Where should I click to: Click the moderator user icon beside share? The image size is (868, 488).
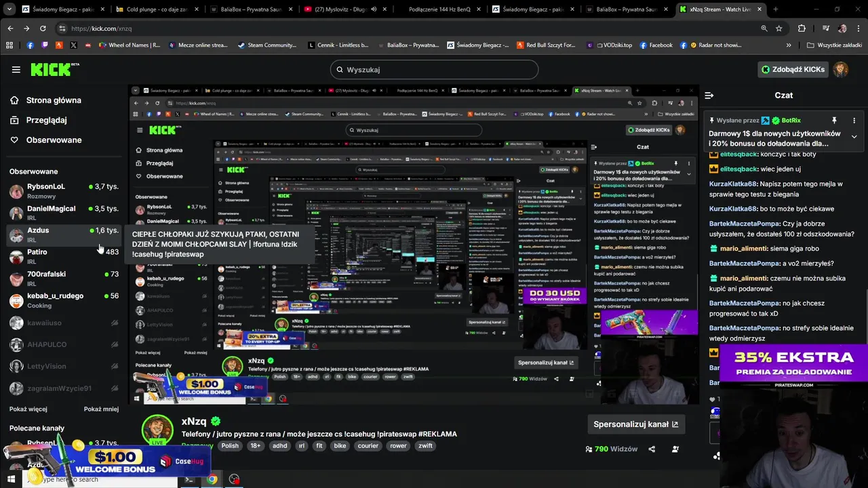click(675, 449)
